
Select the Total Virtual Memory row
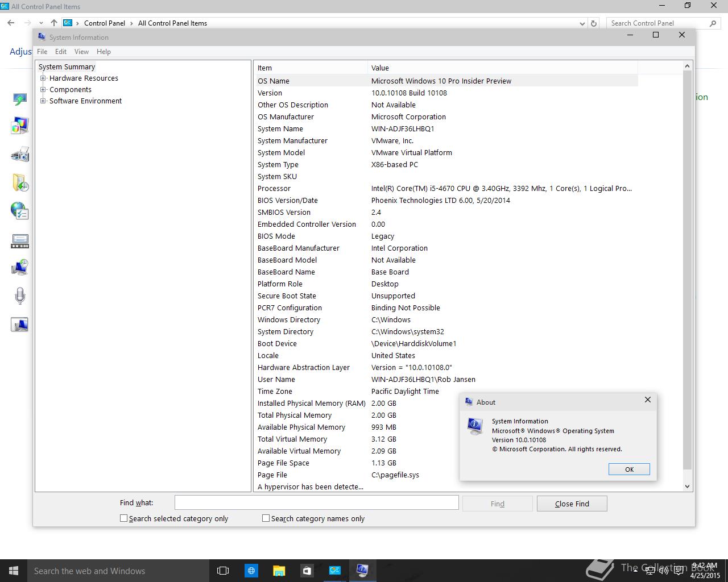446,439
